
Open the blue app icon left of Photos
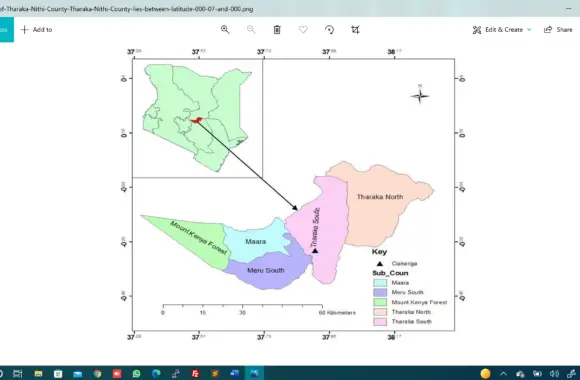[x=235, y=374]
